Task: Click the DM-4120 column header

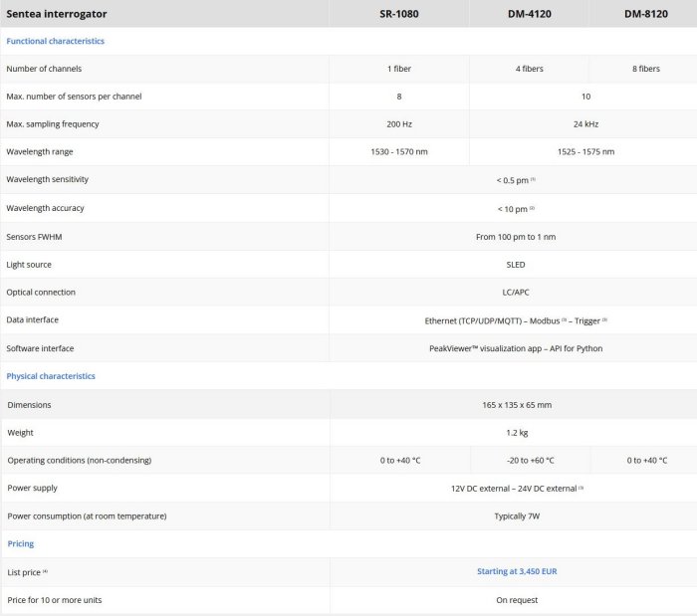Action: coord(529,14)
